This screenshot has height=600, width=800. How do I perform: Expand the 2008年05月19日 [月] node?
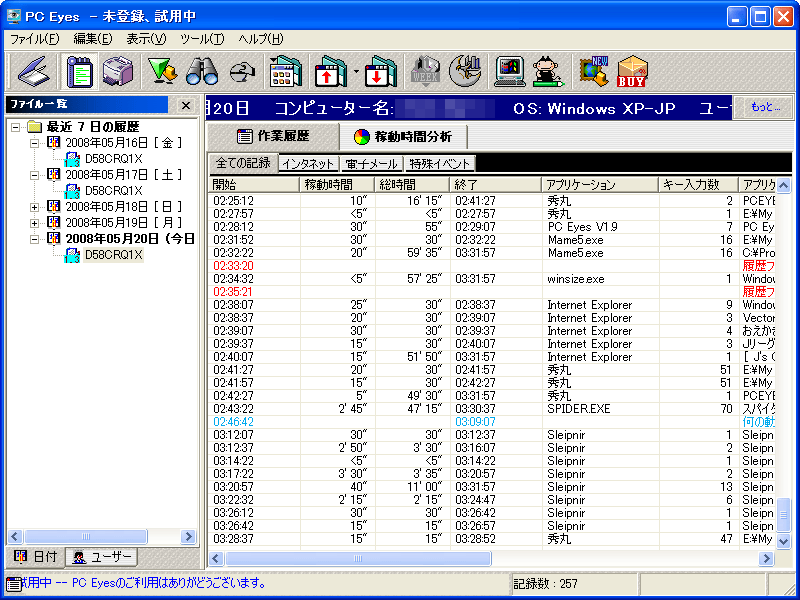click(35, 223)
